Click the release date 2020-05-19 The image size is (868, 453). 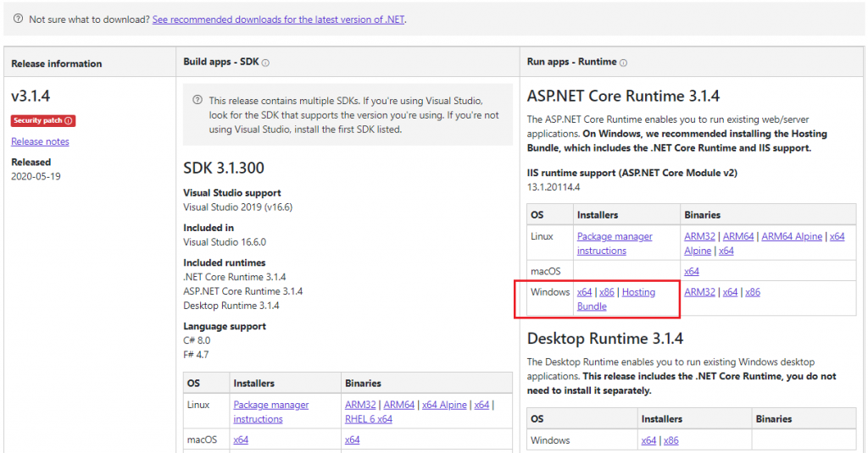[x=36, y=176]
